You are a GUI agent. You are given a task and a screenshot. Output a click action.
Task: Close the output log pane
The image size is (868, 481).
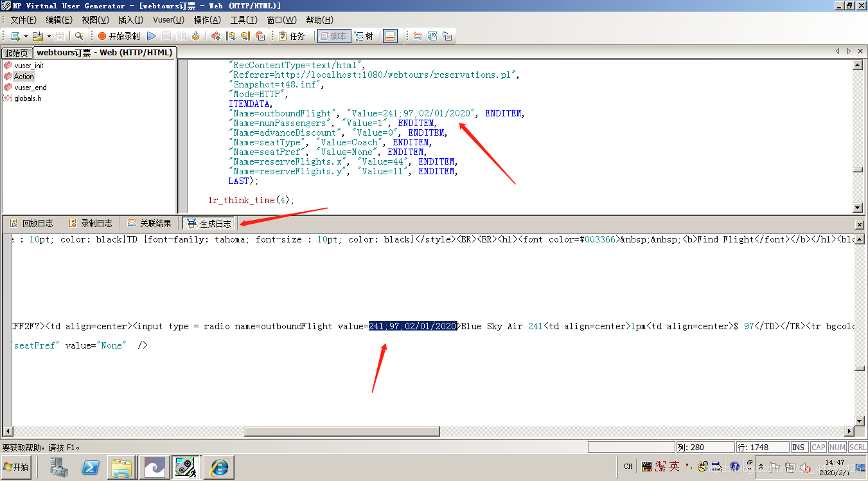point(860,224)
